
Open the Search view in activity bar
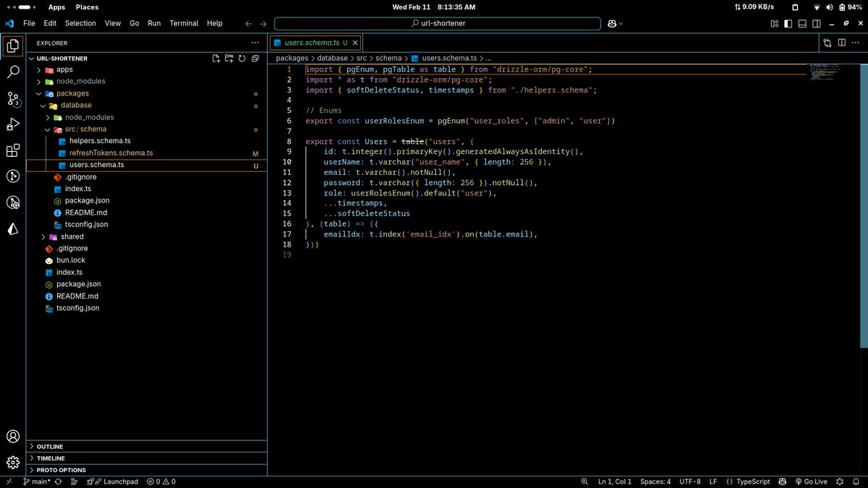[12, 72]
